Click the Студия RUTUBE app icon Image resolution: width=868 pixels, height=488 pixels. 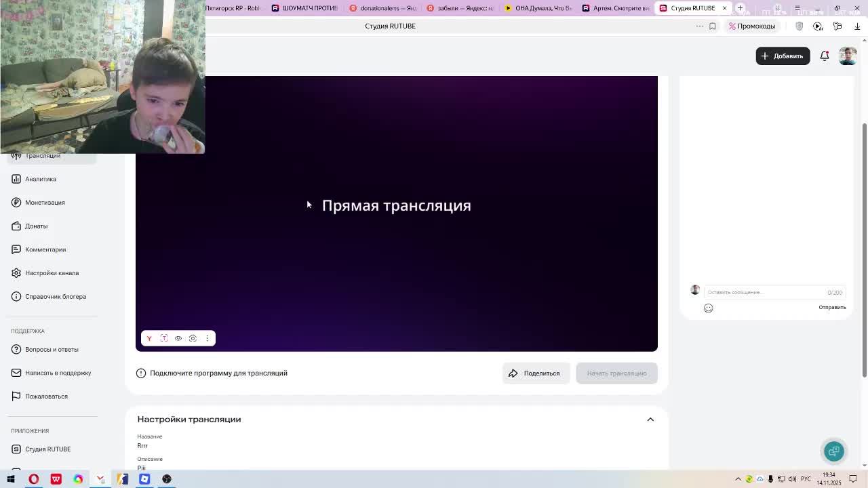16,449
